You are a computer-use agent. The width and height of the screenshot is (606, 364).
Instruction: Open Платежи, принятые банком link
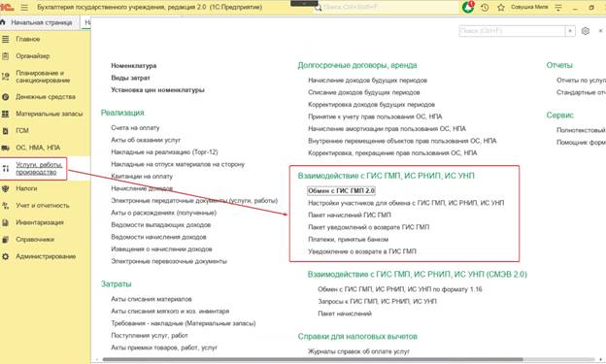[x=349, y=239]
